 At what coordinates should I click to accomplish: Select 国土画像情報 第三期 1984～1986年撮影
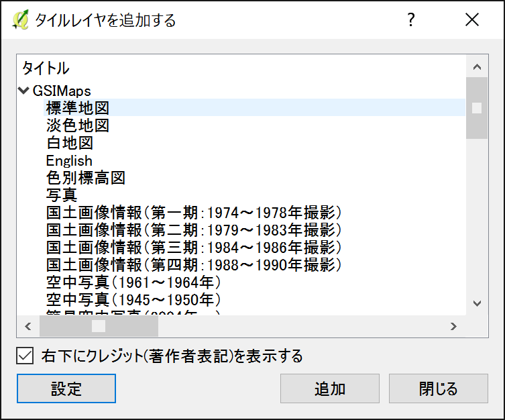click(194, 248)
